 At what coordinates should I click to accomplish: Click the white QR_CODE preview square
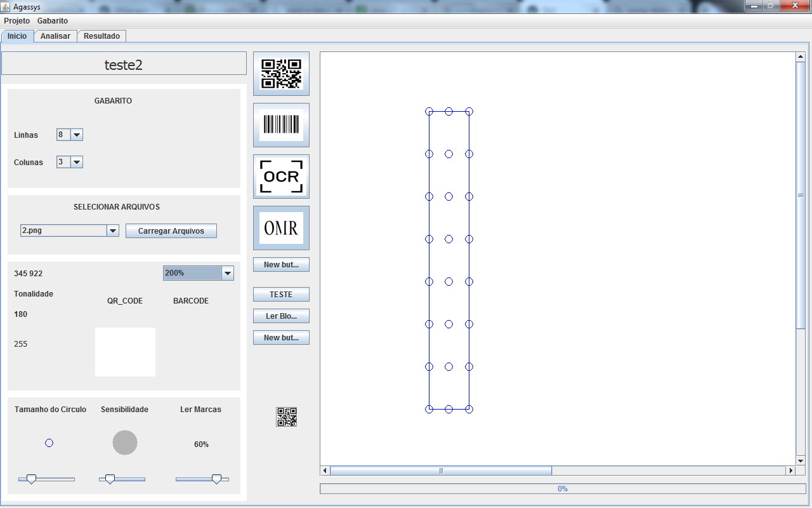125,352
